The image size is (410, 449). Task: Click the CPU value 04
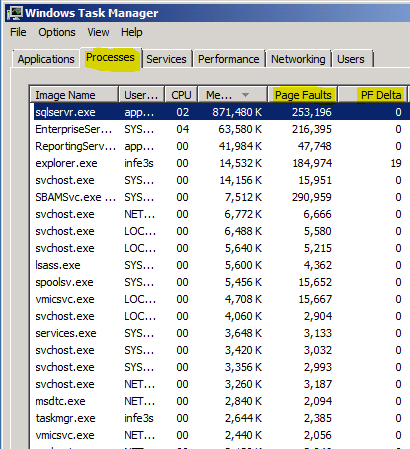pos(183,129)
